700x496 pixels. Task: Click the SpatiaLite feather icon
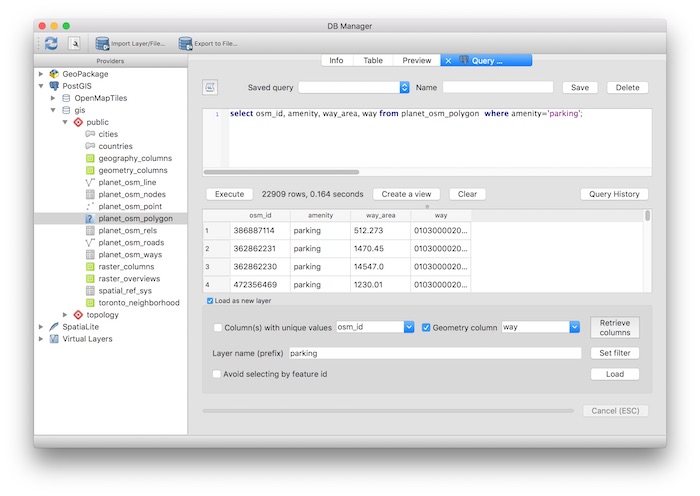pos(54,327)
